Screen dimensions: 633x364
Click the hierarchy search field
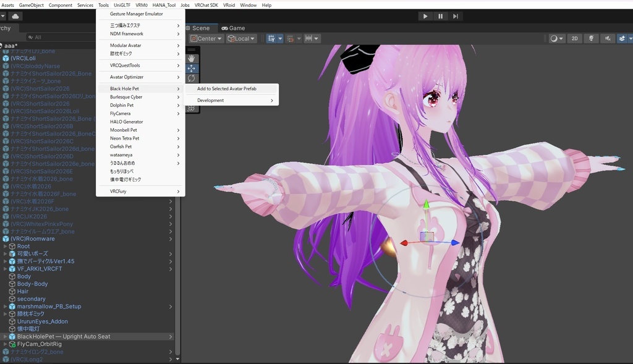click(61, 37)
